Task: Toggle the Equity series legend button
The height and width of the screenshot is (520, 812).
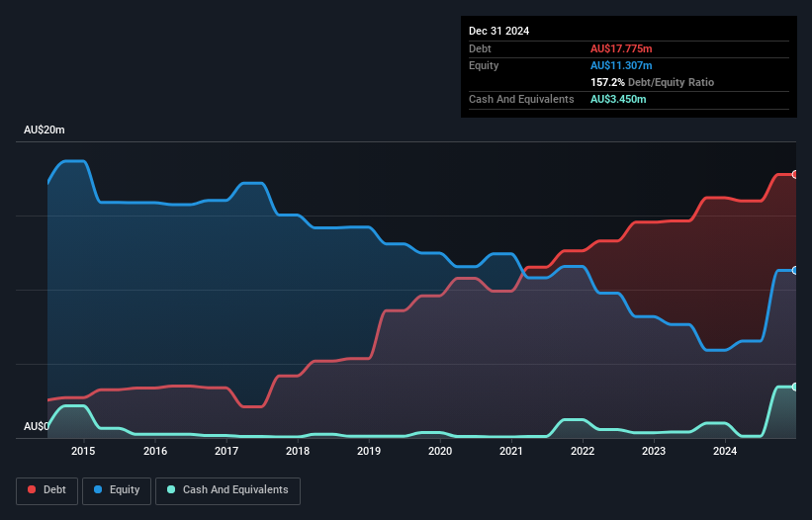Action: tap(117, 490)
